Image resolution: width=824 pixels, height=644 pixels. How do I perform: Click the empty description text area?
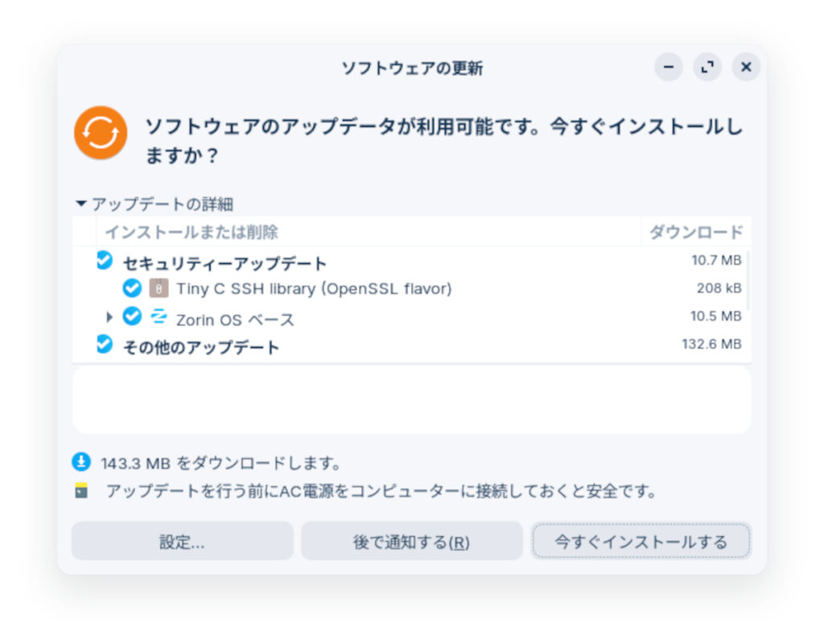pyautogui.click(x=411, y=401)
